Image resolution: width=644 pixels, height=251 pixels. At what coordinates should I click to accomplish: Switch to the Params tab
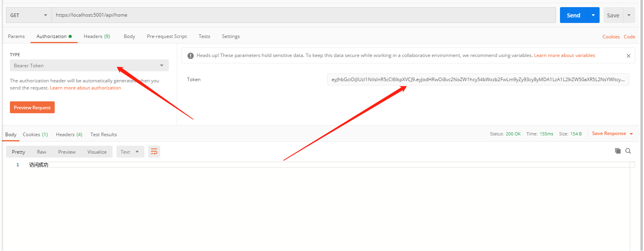tap(16, 36)
